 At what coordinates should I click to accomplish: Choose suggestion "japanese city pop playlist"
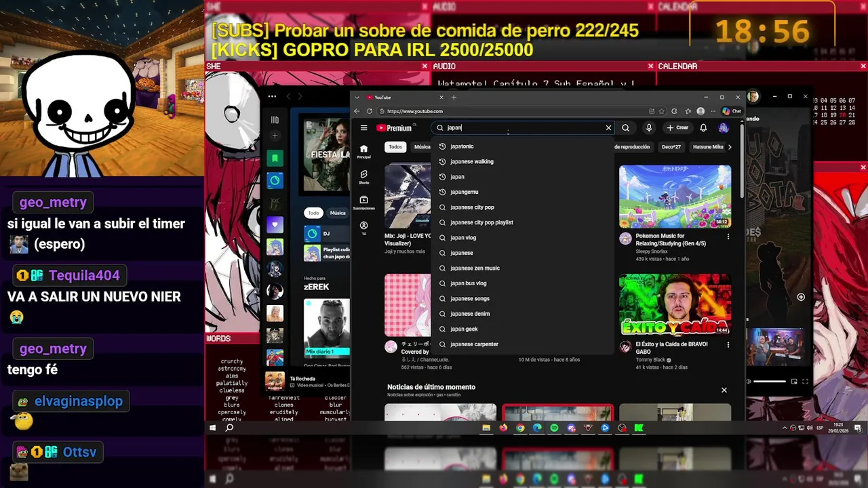[521, 222]
